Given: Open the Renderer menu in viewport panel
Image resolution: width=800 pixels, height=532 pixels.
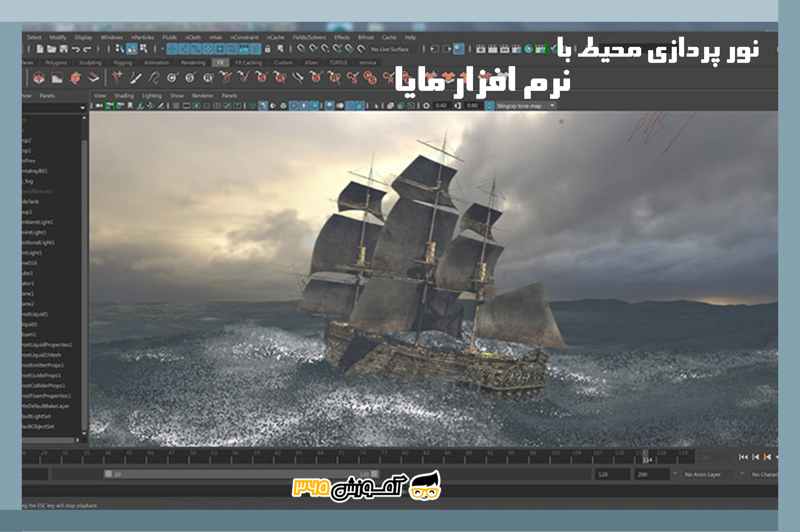Looking at the screenshot, I should 202,96.
